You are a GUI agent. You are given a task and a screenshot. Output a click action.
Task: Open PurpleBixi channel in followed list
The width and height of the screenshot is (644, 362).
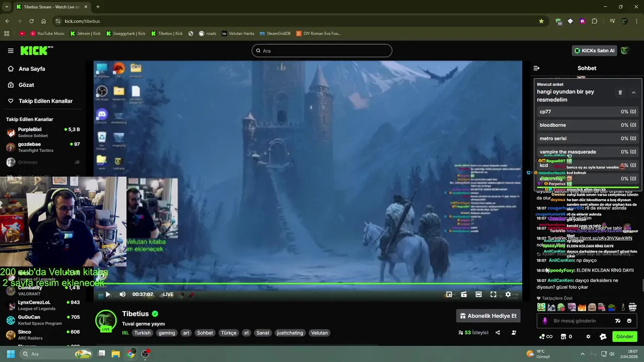point(43,133)
